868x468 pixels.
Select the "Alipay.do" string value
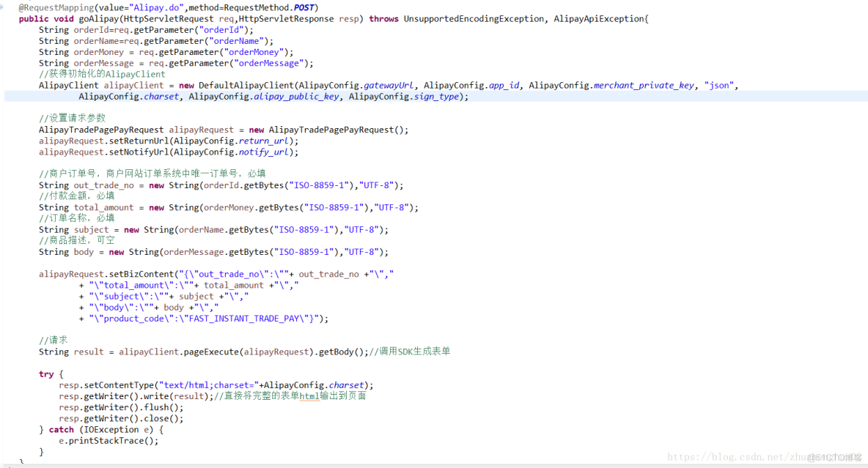click(x=154, y=7)
